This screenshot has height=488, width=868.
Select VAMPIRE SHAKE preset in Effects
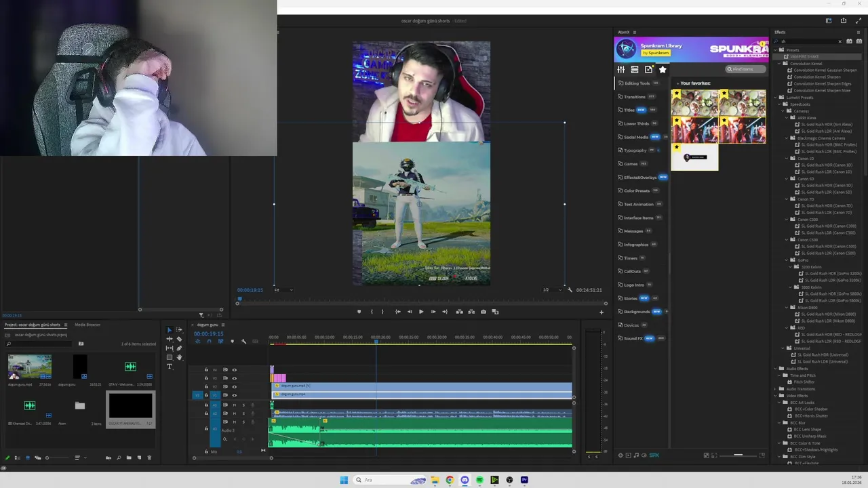tap(804, 56)
